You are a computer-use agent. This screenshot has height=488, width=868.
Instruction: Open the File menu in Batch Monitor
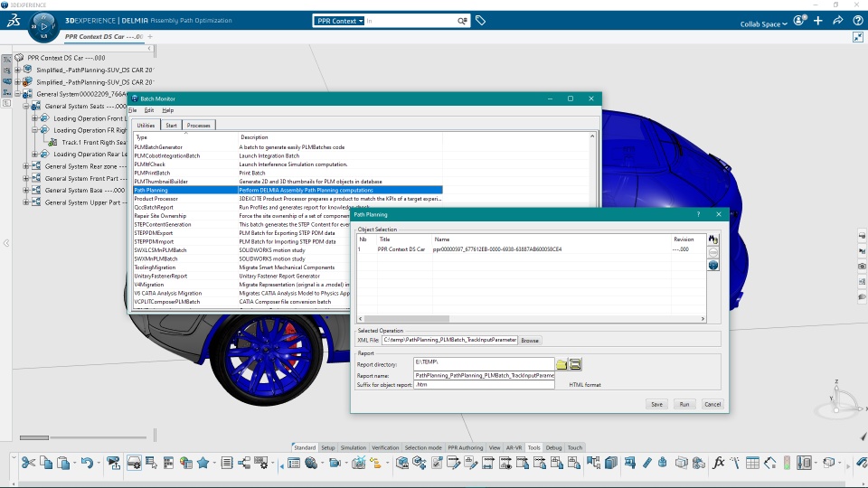[133, 110]
